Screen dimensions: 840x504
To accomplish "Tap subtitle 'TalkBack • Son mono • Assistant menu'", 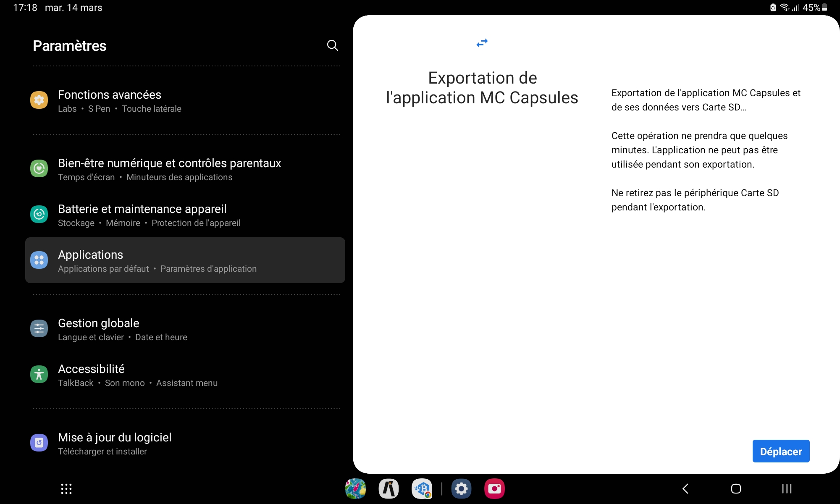I will (x=138, y=383).
